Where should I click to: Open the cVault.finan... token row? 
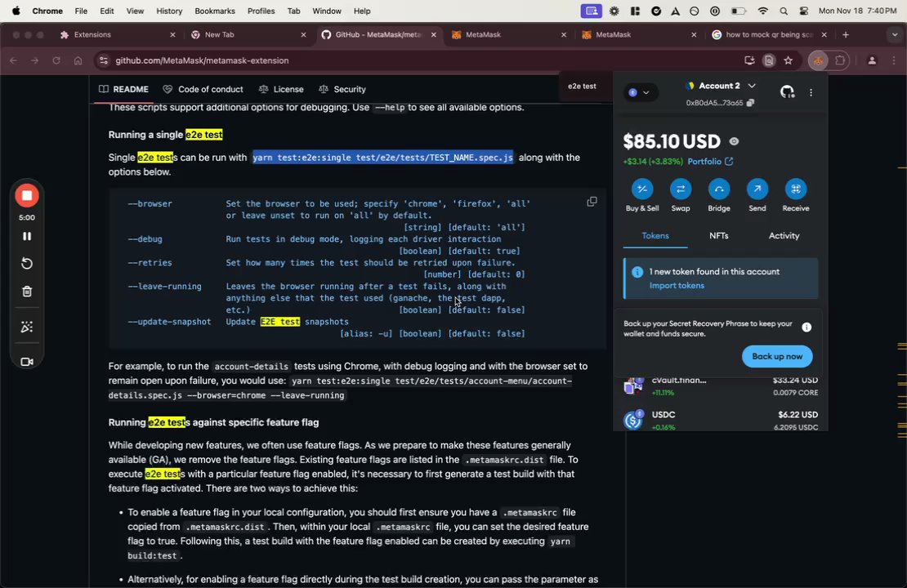(x=721, y=386)
